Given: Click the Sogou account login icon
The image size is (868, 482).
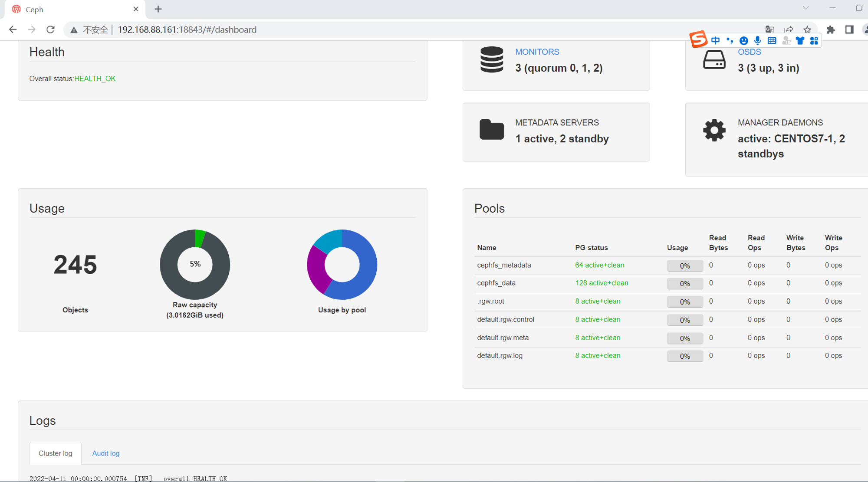Looking at the screenshot, I should click(786, 40).
